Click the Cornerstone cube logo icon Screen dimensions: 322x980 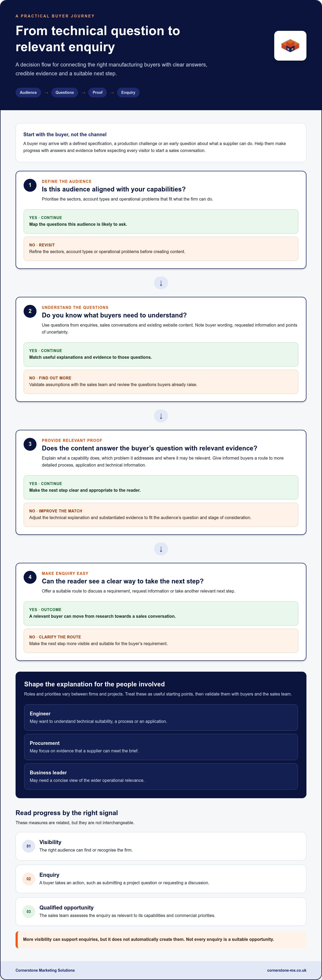click(290, 46)
